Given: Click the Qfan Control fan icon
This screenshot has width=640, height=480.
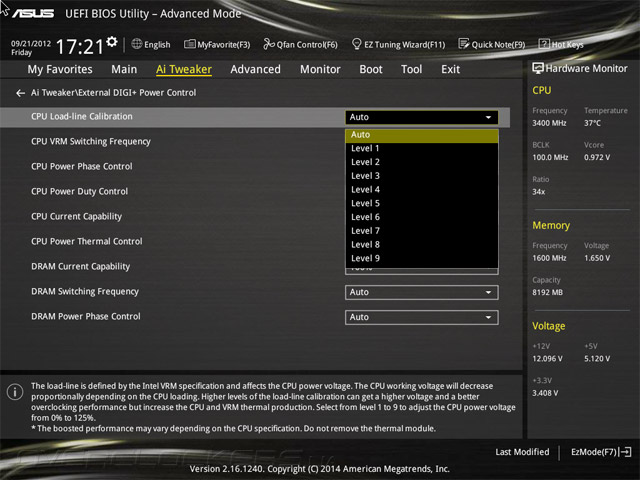Looking at the screenshot, I should pyautogui.click(x=269, y=44).
